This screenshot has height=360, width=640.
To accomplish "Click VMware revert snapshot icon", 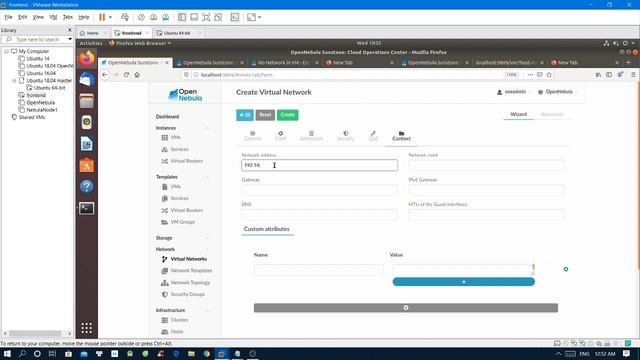I will [x=153, y=17].
